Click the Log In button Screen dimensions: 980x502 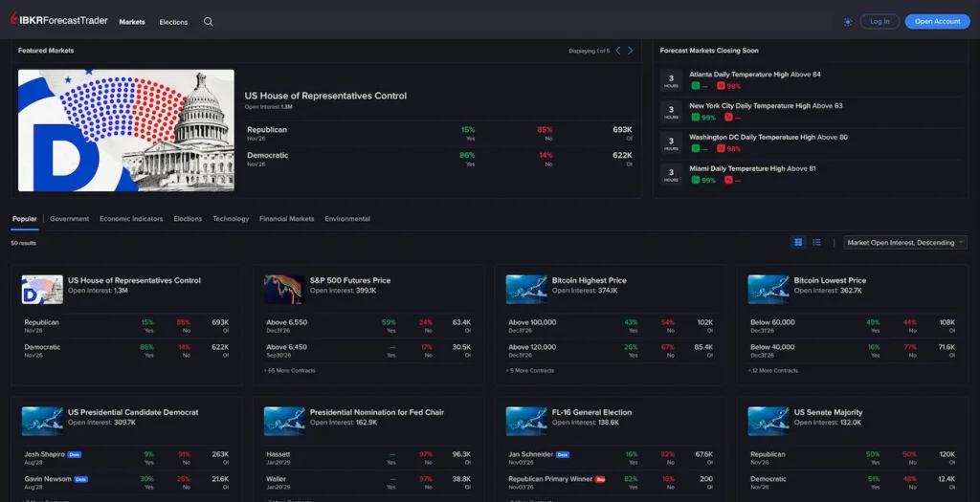pos(880,21)
